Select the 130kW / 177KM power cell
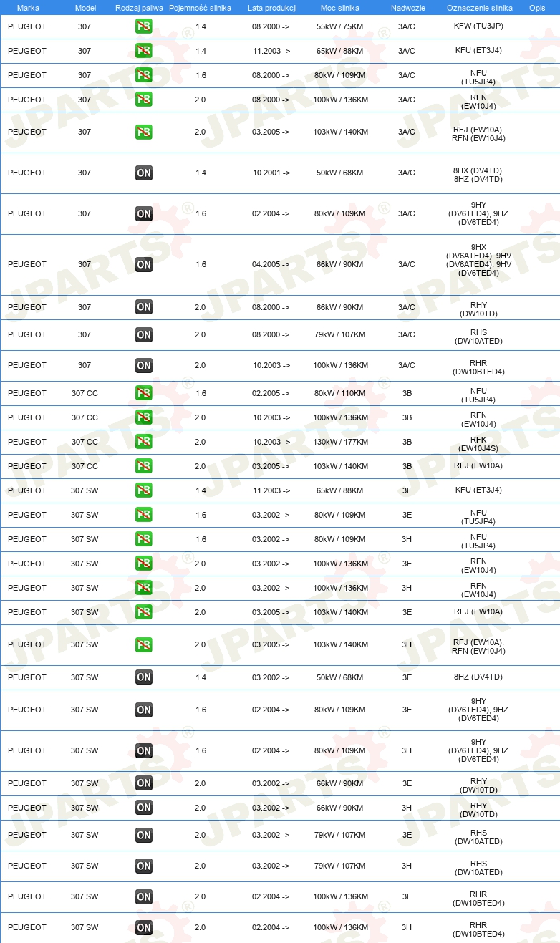Image resolution: width=560 pixels, height=943 pixels. coord(340,442)
